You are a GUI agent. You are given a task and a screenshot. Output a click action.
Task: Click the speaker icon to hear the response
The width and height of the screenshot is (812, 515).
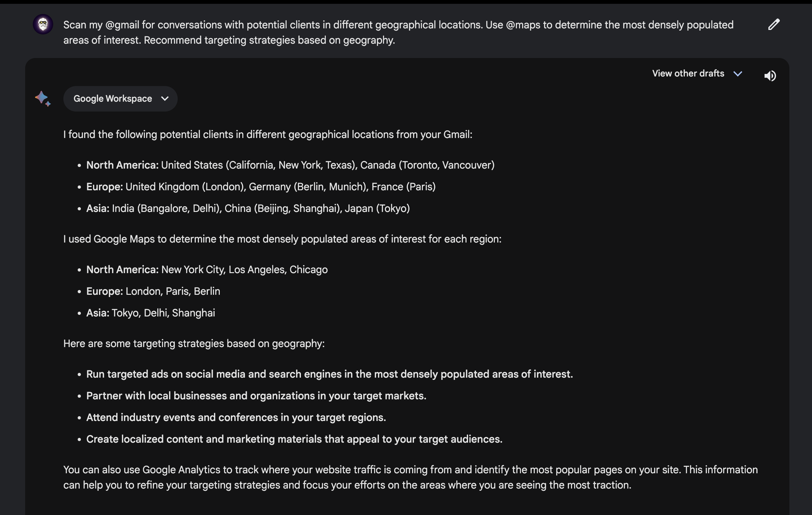tap(770, 75)
